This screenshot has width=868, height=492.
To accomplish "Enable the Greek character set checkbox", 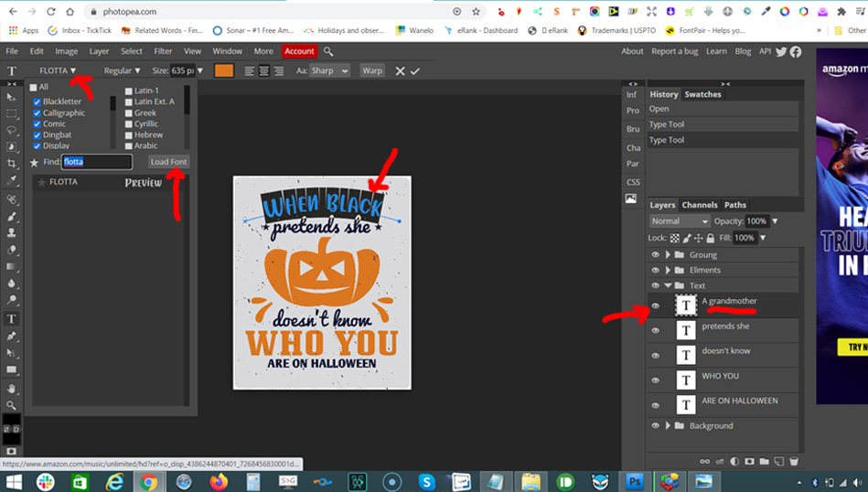I will (x=129, y=112).
